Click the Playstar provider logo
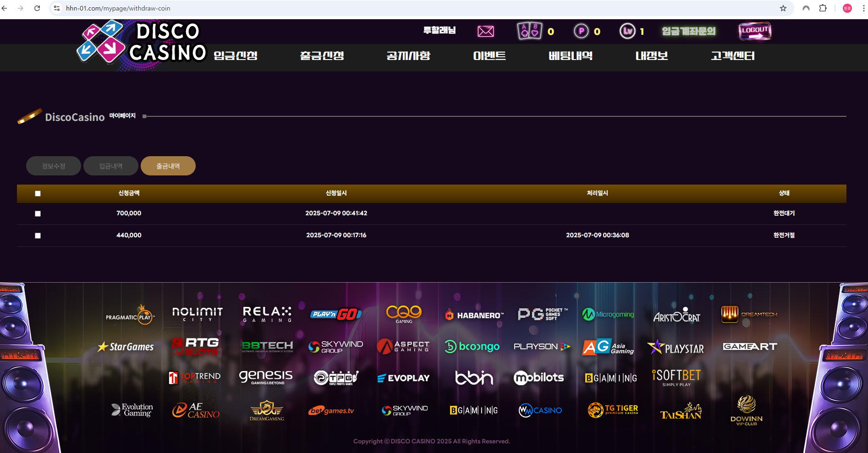Screen dimensions: 868x453 tap(676, 348)
